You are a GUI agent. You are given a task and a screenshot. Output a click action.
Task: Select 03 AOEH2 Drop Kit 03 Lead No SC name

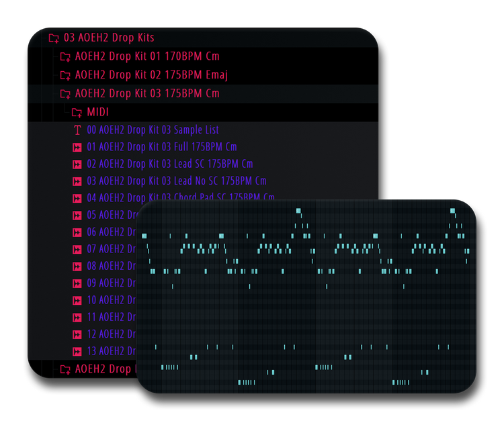[176, 181]
